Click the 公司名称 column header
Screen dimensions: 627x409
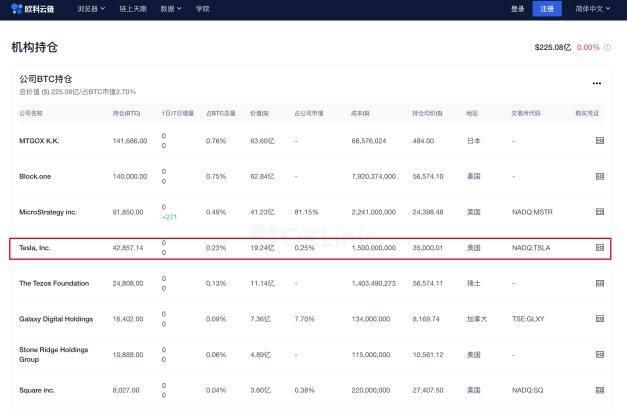click(x=31, y=113)
